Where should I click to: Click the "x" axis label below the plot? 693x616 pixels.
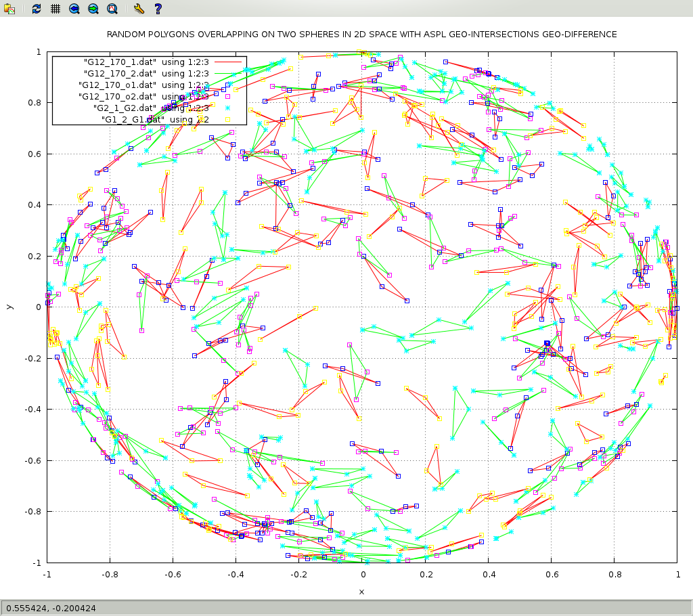click(x=361, y=592)
